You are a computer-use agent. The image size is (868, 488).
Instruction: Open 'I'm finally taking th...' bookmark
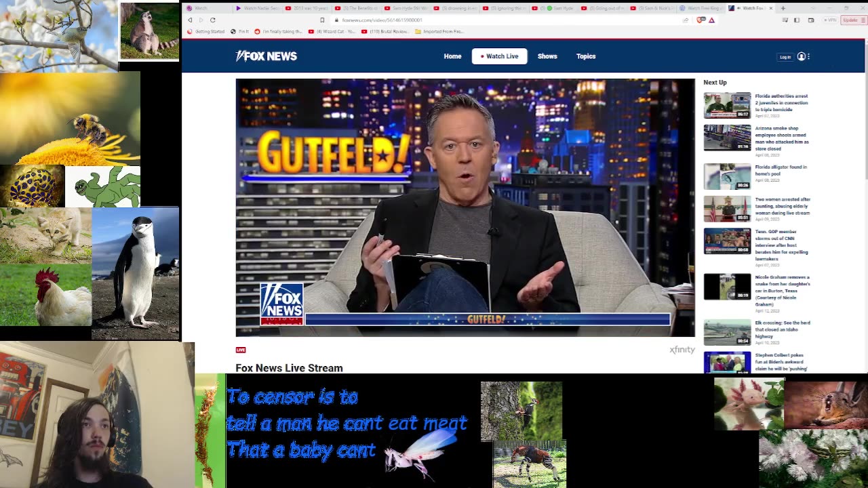click(x=279, y=31)
